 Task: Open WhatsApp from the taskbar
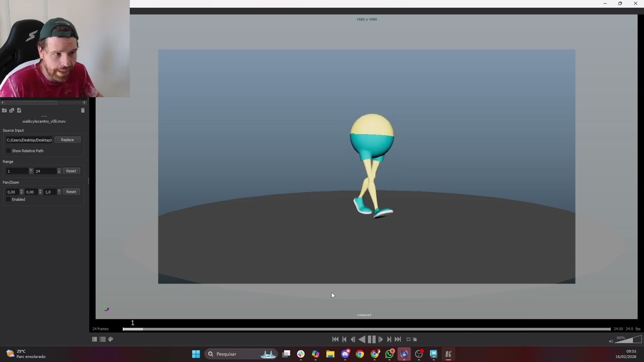click(389, 354)
